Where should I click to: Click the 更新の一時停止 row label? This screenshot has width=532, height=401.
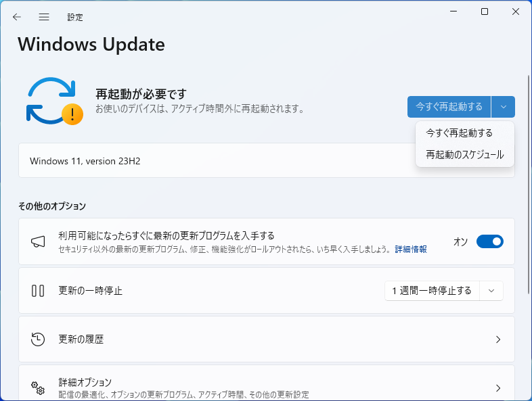[90, 291]
